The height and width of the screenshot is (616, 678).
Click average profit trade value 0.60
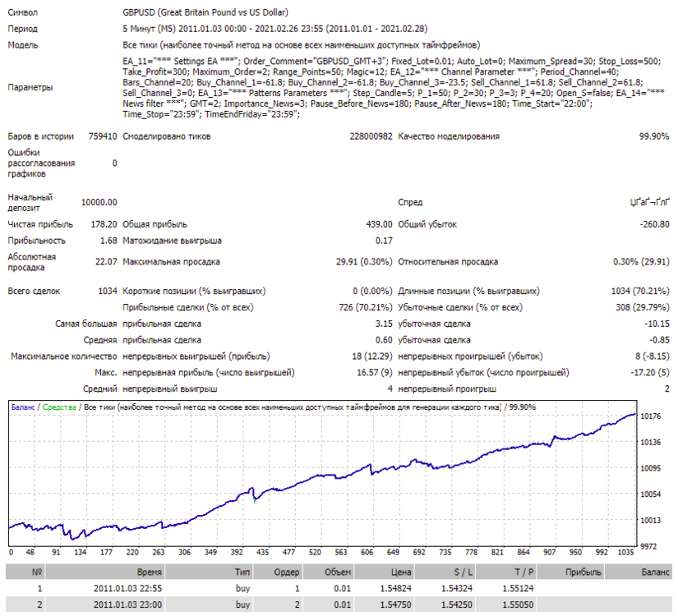(x=384, y=340)
